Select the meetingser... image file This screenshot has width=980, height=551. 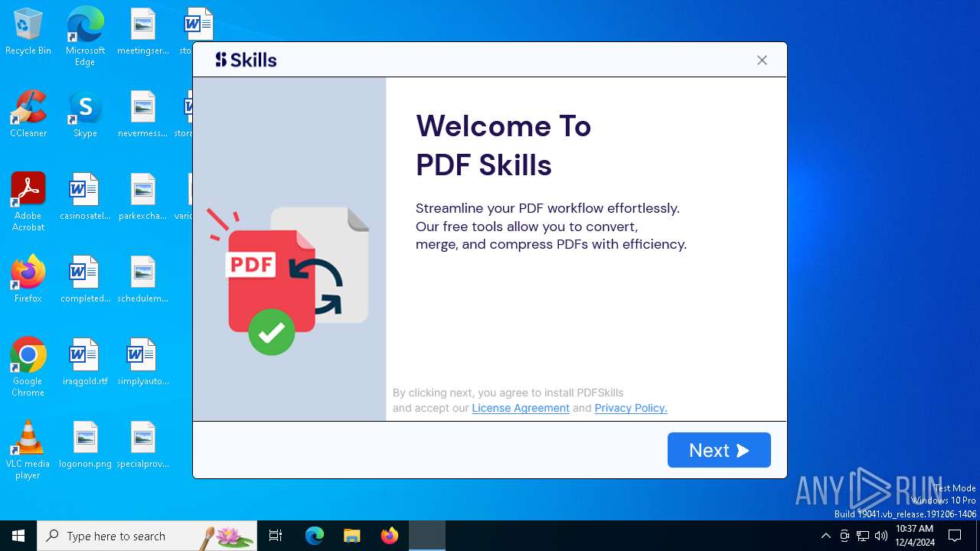click(142, 32)
